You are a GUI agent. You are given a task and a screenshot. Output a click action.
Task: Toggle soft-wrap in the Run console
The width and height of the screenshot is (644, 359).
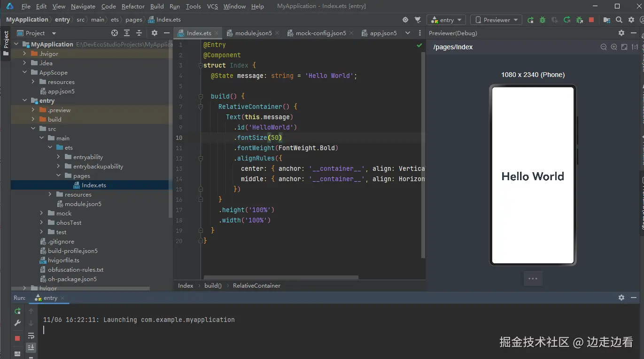tap(31, 336)
